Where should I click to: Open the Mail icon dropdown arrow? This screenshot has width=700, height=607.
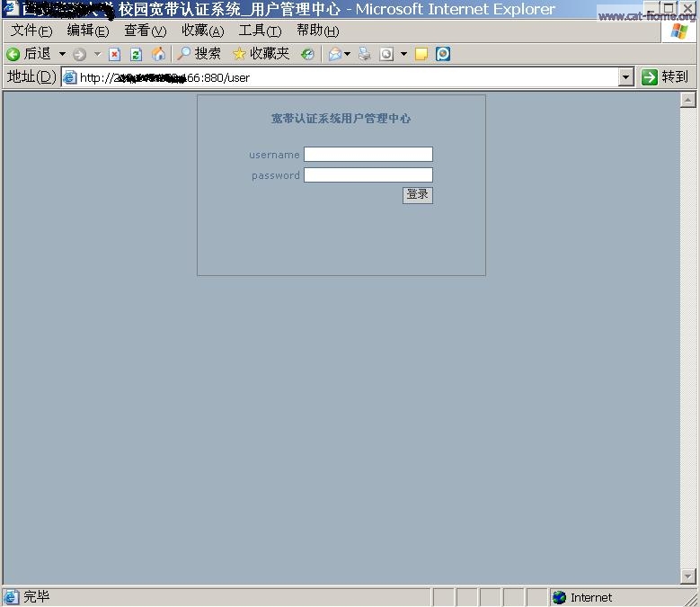pos(347,54)
